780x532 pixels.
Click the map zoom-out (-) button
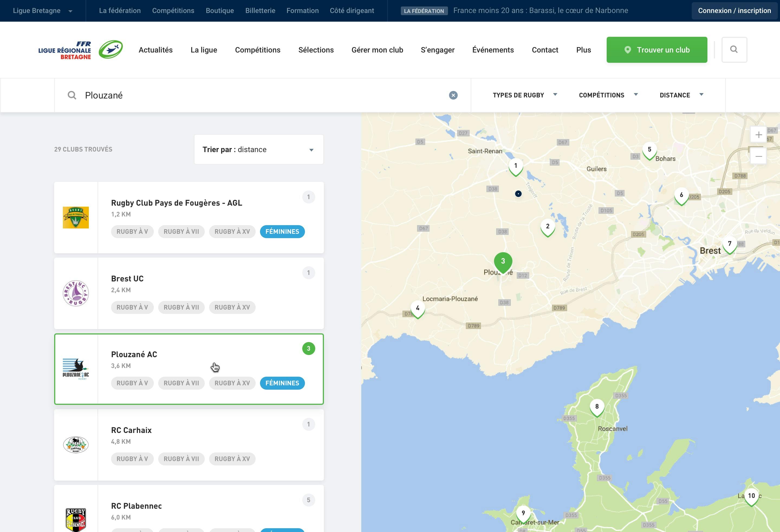tap(758, 156)
